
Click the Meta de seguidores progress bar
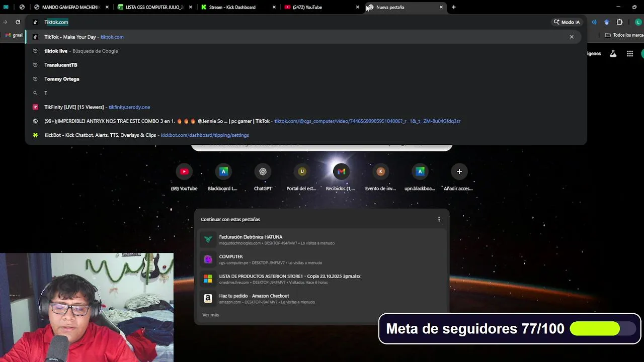(x=603, y=329)
